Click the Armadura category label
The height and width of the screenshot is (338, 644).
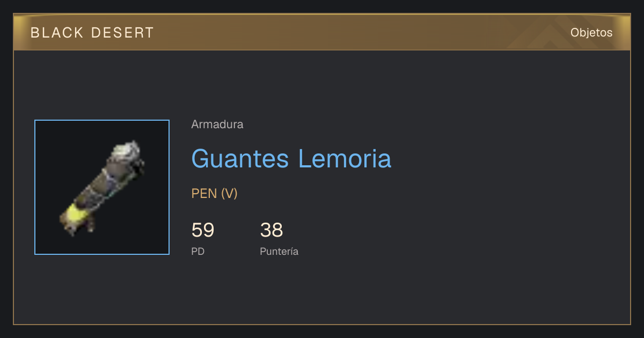(217, 124)
